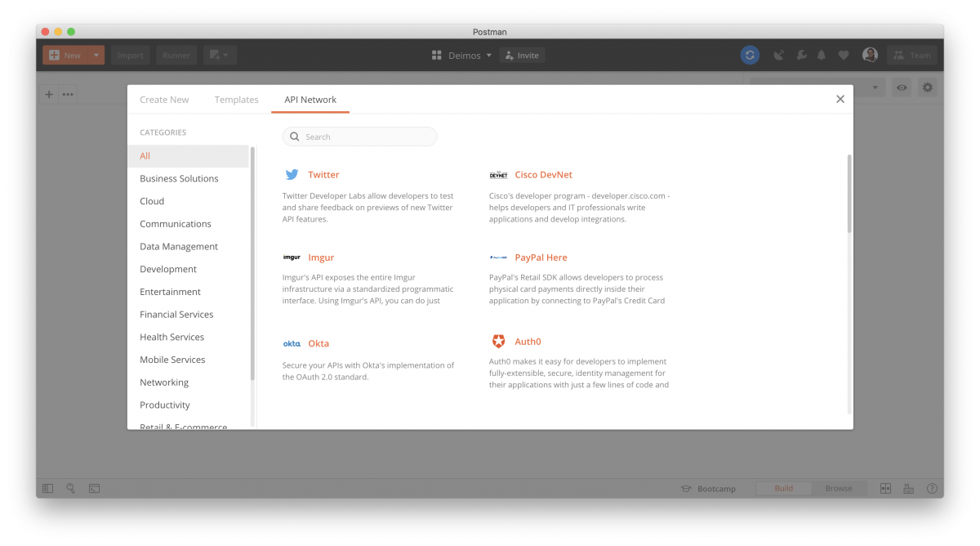Select the Cloud category
The height and width of the screenshot is (546, 980).
(189, 201)
